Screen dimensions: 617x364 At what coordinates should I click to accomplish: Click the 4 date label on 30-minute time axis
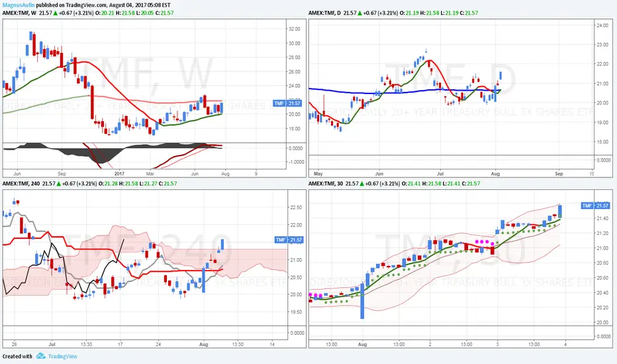point(565,344)
